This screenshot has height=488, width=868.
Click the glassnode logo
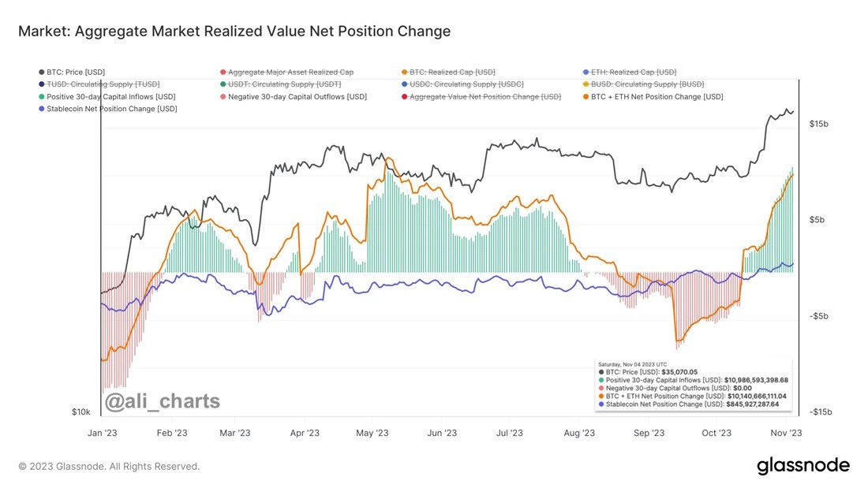click(x=803, y=465)
